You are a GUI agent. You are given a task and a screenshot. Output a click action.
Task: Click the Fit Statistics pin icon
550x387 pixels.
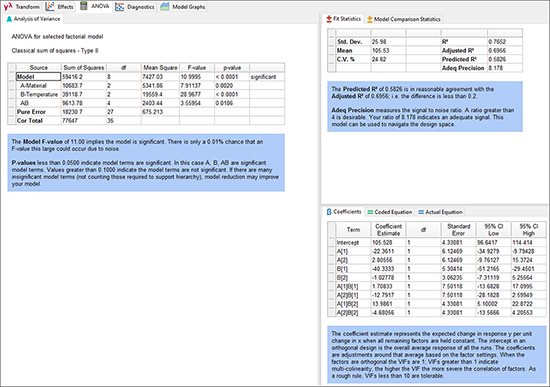coord(329,19)
